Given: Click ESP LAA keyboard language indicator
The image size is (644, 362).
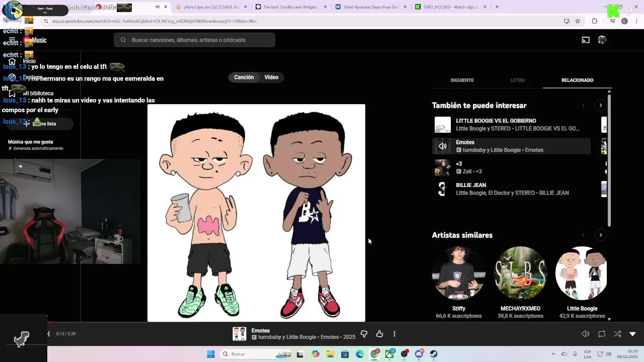Looking at the screenshot, I should pos(588,354).
